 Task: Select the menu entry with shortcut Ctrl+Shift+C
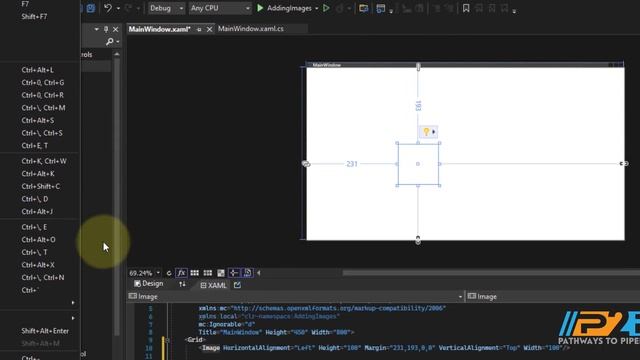point(40,186)
